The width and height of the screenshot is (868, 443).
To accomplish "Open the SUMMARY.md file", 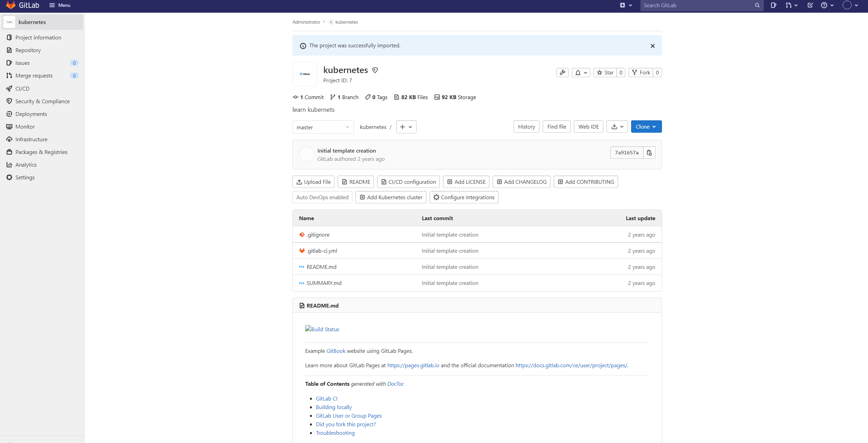I will (x=324, y=283).
